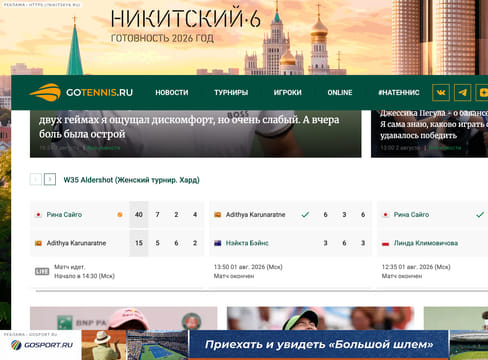Click Japan flag by Рина Сайго in 12:35 match
Viewport: 488px width, 360px height.
click(x=386, y=215)
